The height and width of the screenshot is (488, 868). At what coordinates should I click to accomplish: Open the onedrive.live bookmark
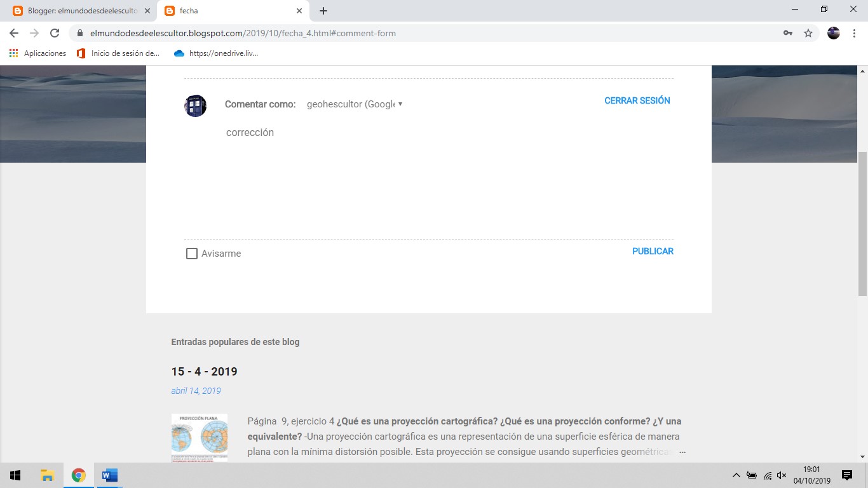216,53
